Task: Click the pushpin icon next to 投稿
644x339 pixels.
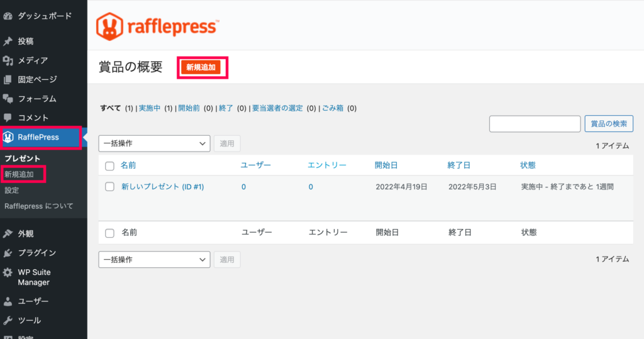Action: (x=8, y=41)
